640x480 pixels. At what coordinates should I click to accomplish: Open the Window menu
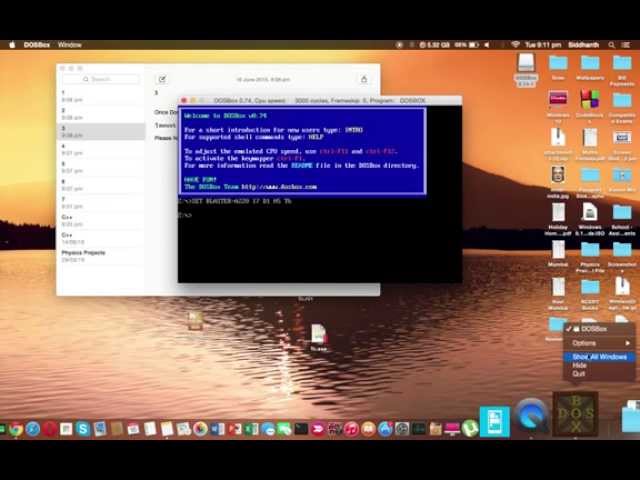[69, 45]
